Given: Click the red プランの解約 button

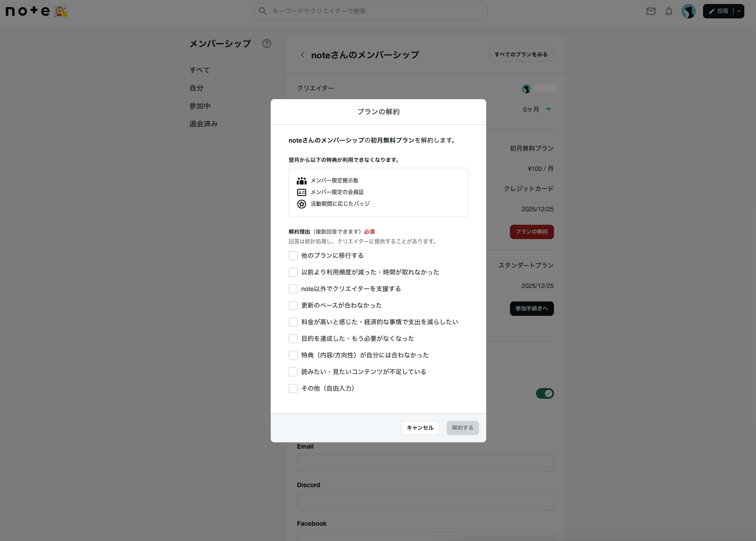Looking at the screenshot, I should (x=532, y=232).
